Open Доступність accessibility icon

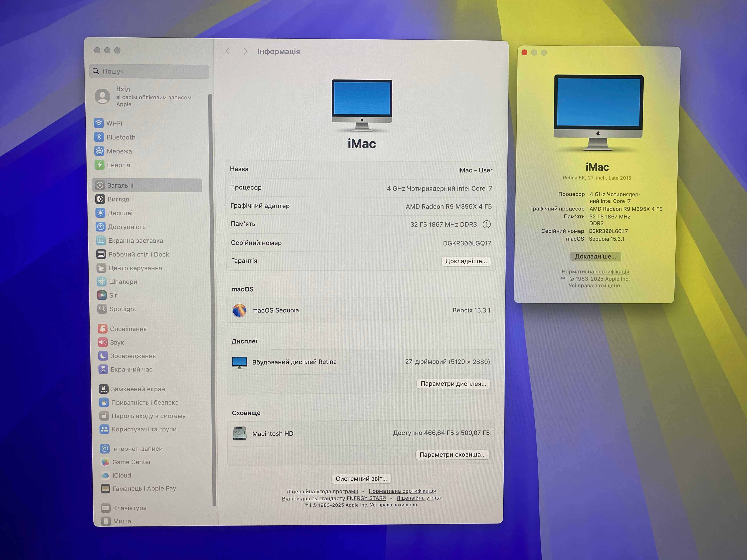[100, 226]
